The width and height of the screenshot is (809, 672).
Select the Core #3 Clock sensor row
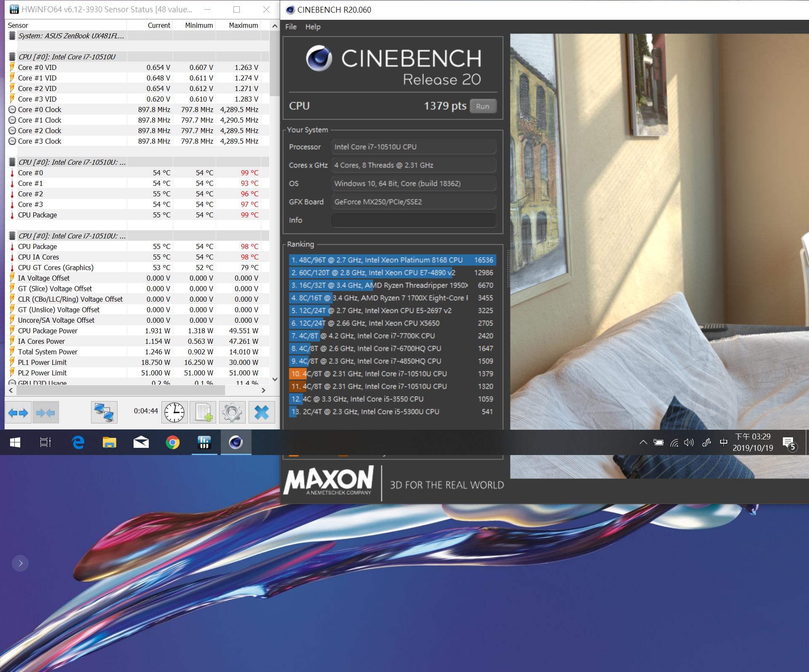coord(138,141)
